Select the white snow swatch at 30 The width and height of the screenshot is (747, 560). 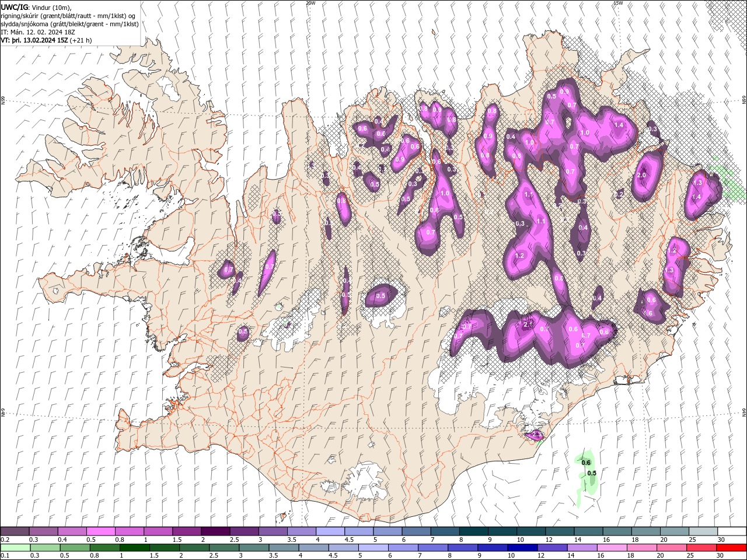pyautogui.click(x=732, y=531)
